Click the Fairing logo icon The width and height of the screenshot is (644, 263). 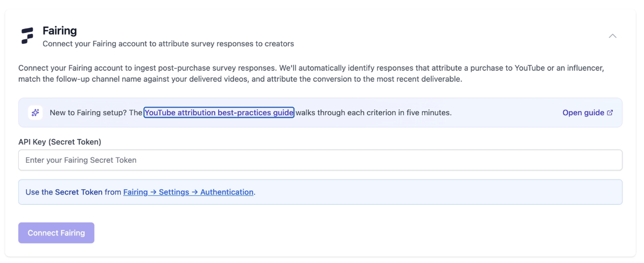[27, 36]
